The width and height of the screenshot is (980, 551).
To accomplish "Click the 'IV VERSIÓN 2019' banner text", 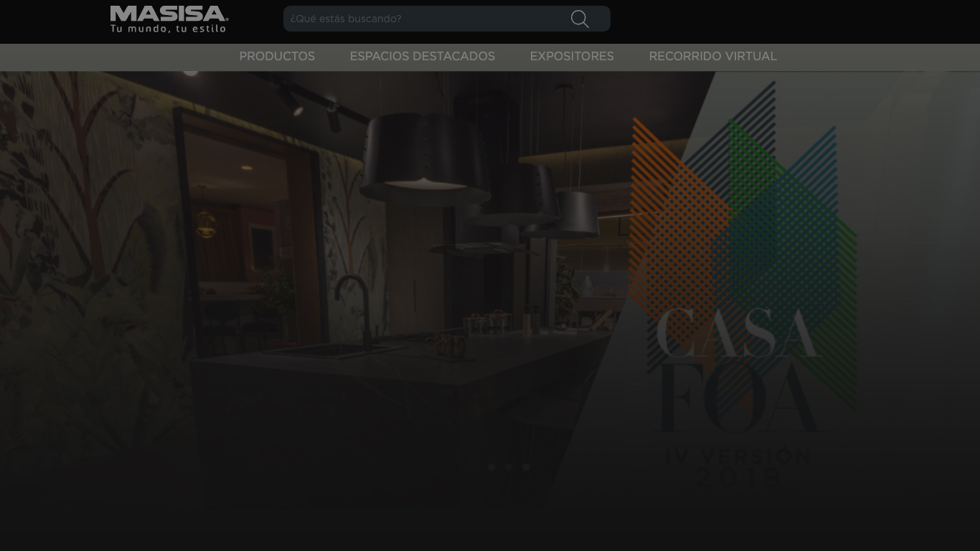I will [739, 466].
